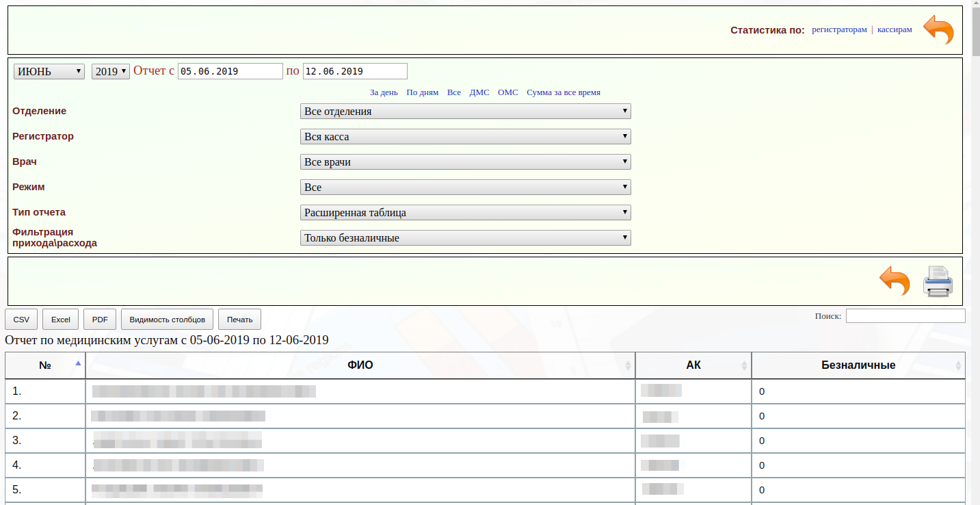Select the ДМС filter link
The image size is (980, 505).
[x=479, y=92]
